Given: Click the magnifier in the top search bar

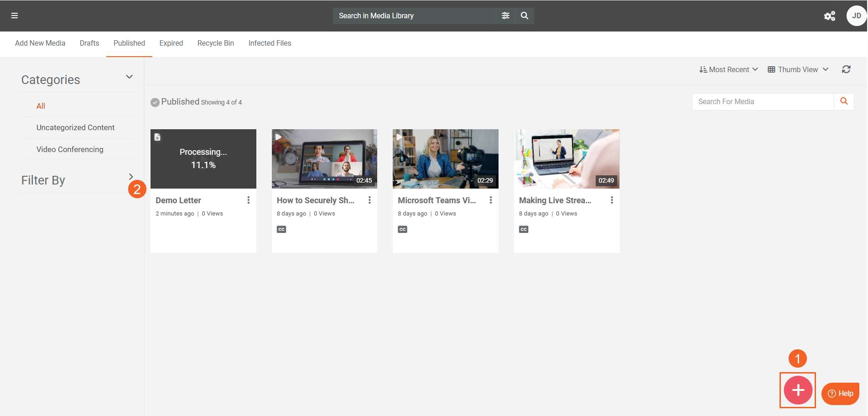Looking at the screenshot, I should [x=525, y=16].
